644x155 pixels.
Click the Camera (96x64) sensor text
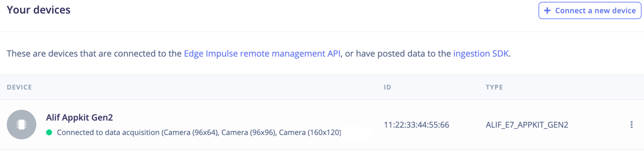coord(190,132)
